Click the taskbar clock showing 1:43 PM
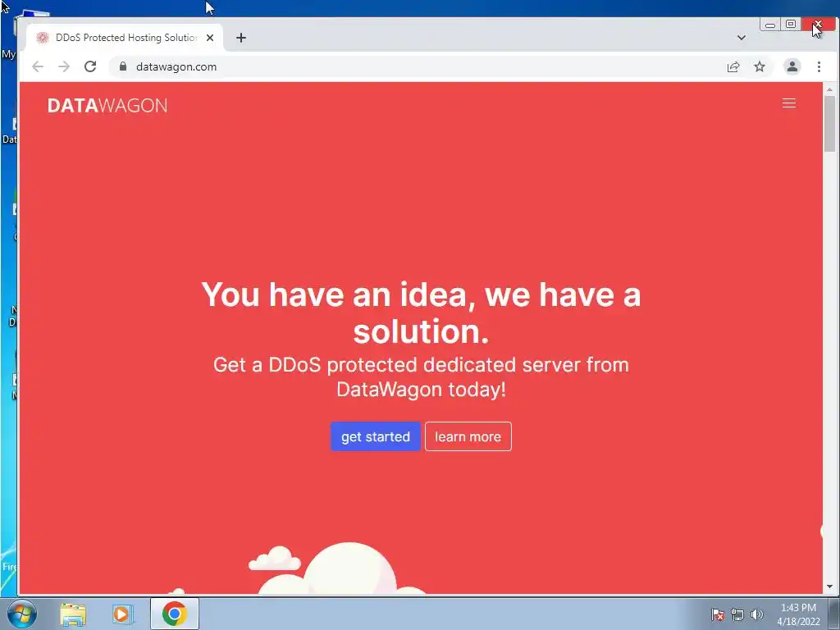The image size is (840, 630). 798,614
